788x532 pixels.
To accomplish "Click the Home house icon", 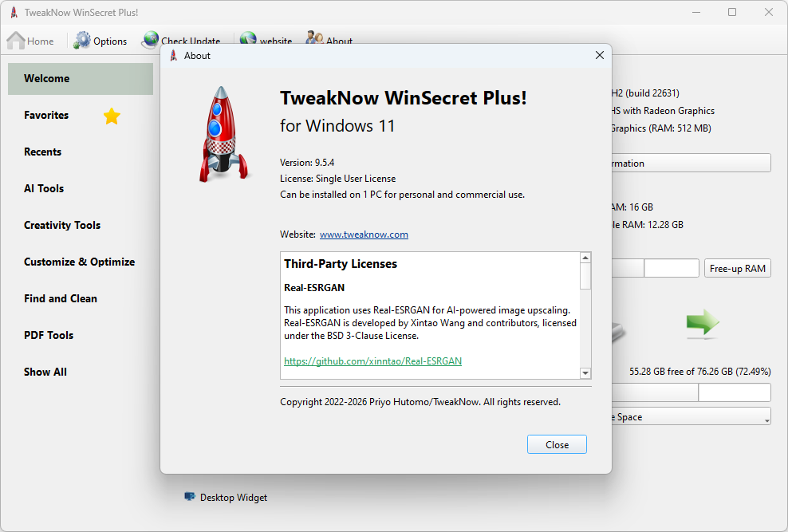I will point(16,40).
